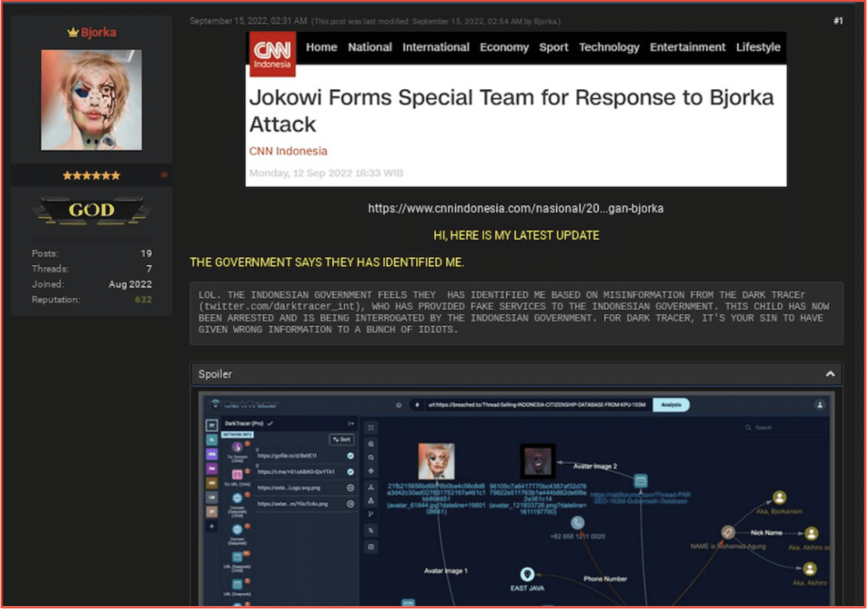Open the Sort options in DarkTracer panel
This screenshot has height=609, width=868.
[x=342, y=439]
